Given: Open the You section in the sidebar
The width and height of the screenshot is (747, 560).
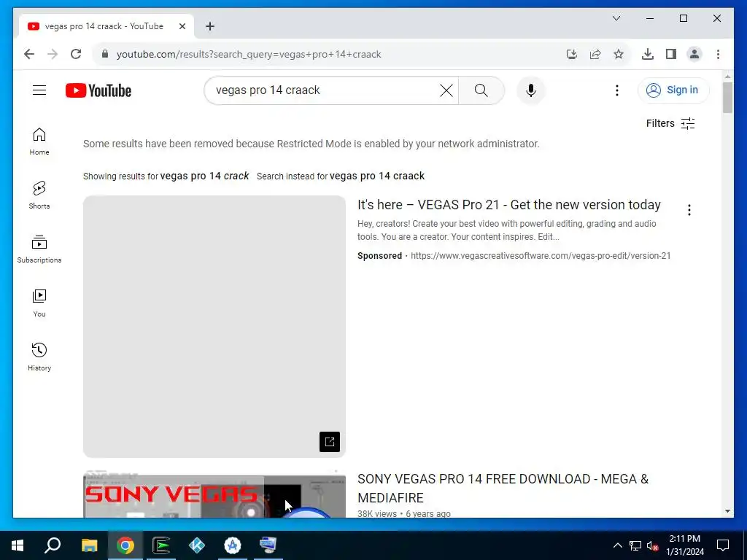Looking at the screenshot, I should 39,303.
